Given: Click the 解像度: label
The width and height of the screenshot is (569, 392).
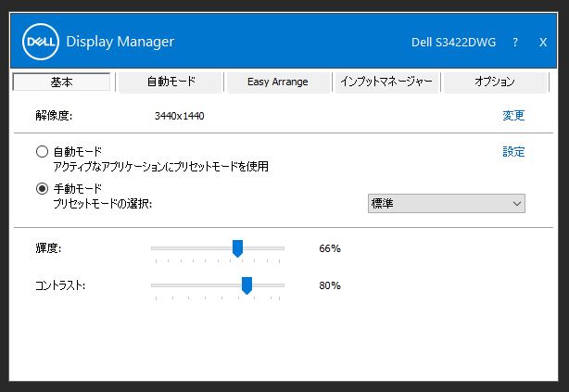Looking at the screenshot, I should coord(54,116).
